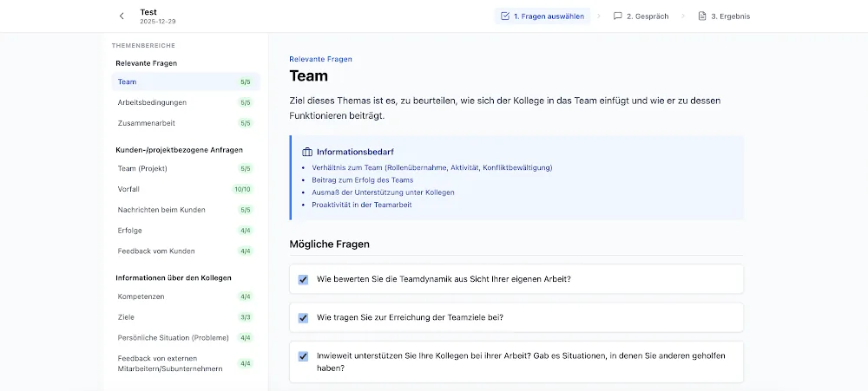Open the Kompetenzen topic
Viewport: 868px width, 391px height.
tap(186, 297)
